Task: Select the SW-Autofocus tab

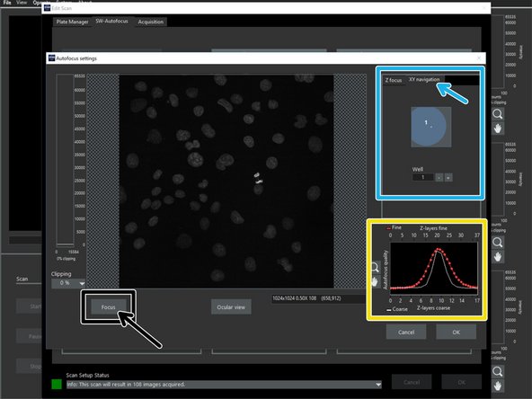Action: [111, 21]
